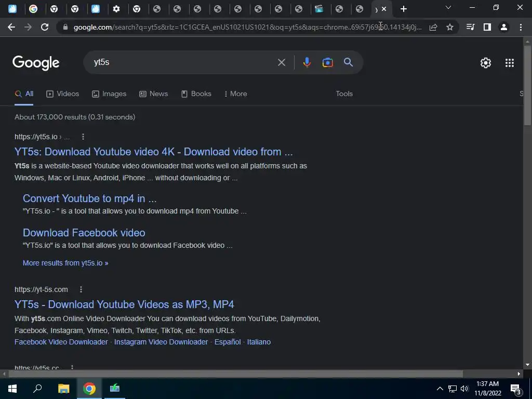Click vertical scrollbar thumb
Viewport: 532px width, 399px height.
click(x=527, y=85)
